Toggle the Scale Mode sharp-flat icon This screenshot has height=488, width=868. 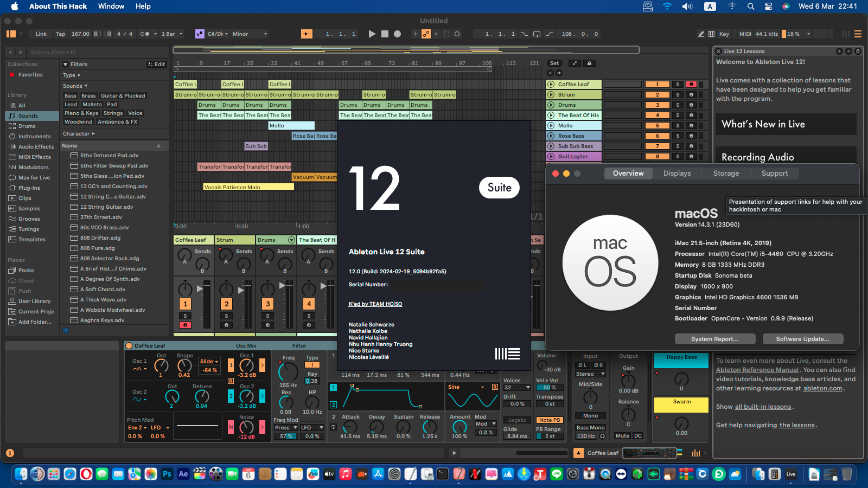[x=200, y=34]
